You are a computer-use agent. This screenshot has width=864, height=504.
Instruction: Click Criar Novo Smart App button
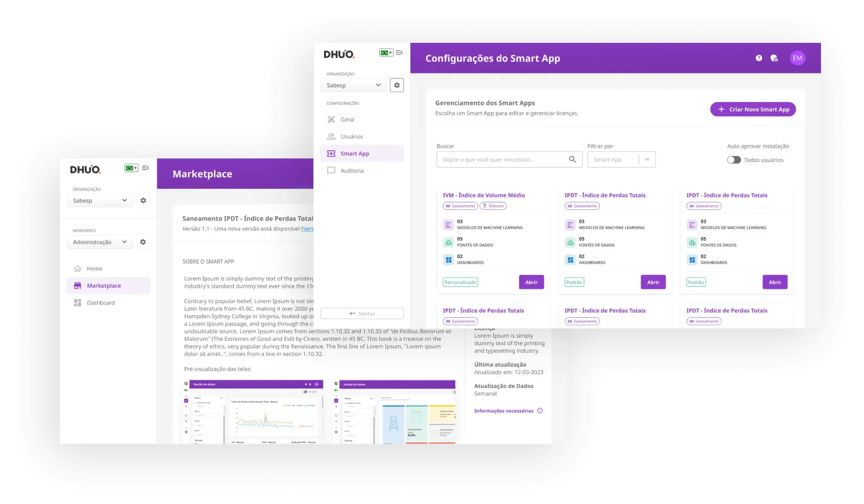[753, 109]
